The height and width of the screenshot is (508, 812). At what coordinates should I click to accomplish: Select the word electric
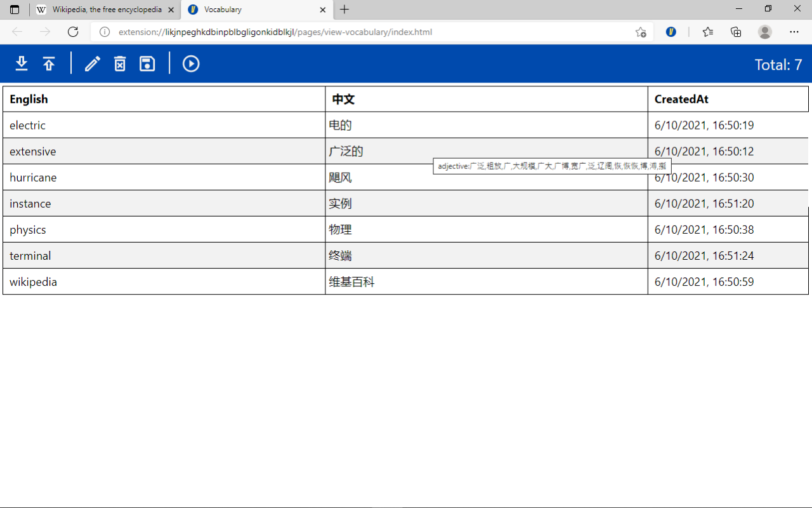tap(27, 125)
